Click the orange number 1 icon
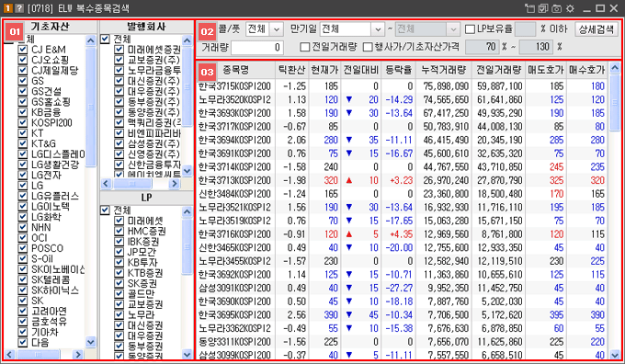Image resolution: width=625 pixels, height=364 pixels. [x=8, y=8]
